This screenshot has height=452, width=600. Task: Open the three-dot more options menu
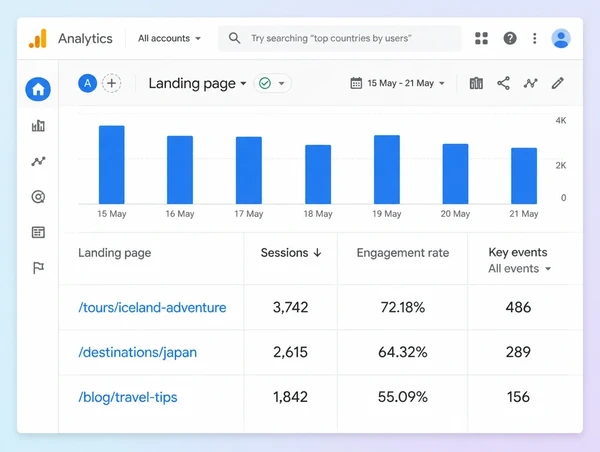click(535, 38)
